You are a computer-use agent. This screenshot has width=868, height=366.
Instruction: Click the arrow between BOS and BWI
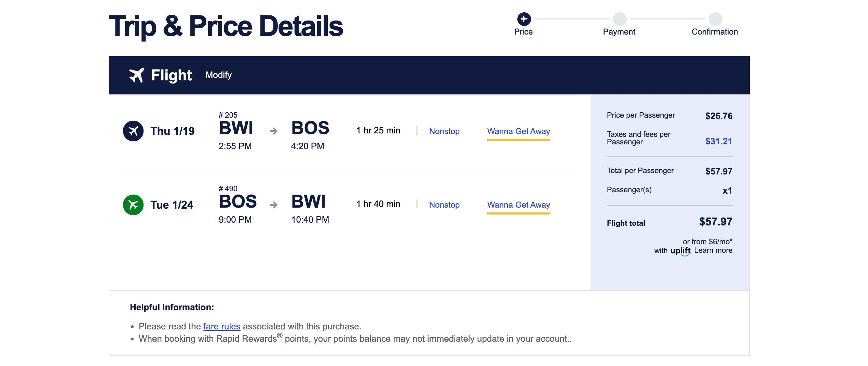(x=273, y=205)
